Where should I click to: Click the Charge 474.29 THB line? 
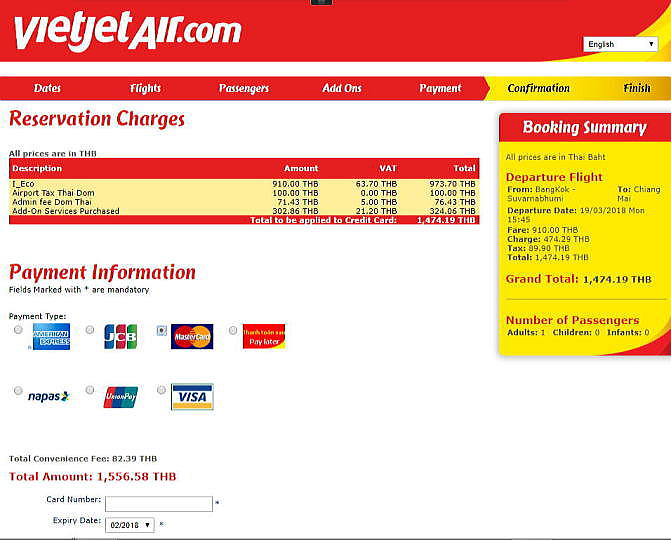point(548,239)
